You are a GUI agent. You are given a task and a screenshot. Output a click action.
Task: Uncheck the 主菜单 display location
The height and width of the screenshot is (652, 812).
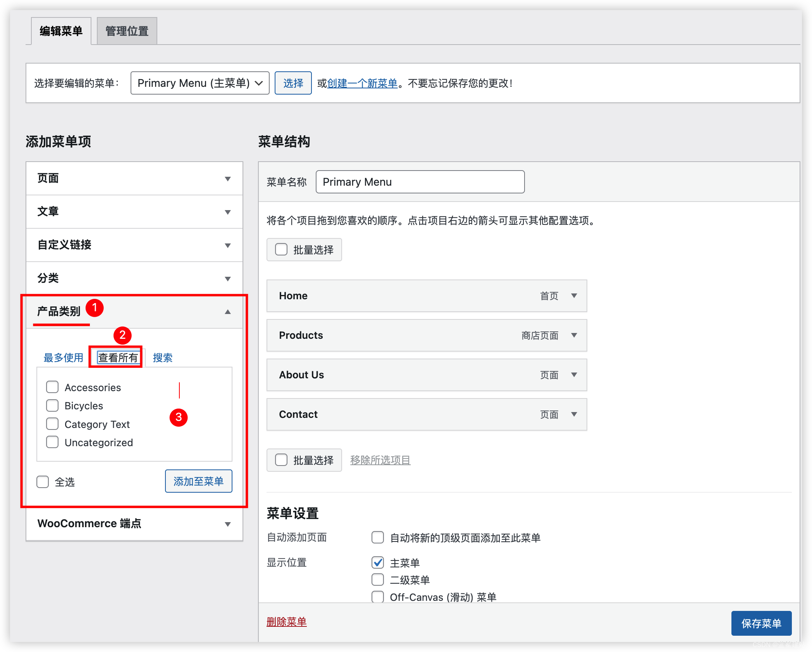[378, 562]
